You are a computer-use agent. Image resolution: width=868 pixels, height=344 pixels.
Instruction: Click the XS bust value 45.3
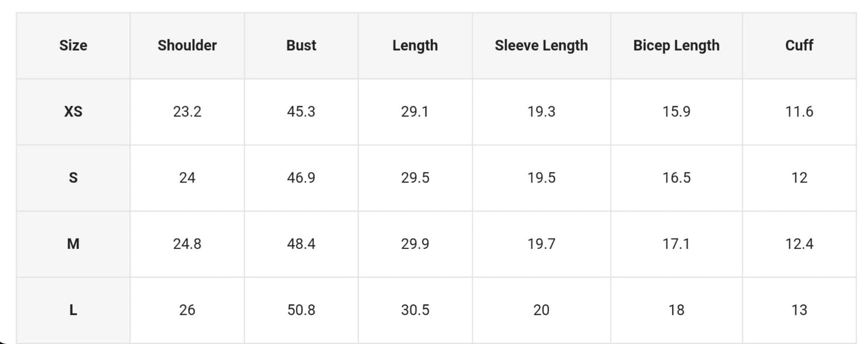(301, 112)
